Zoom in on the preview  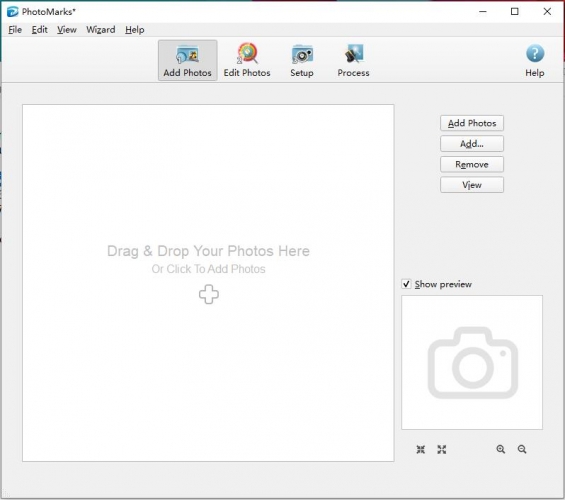[501, 449]
